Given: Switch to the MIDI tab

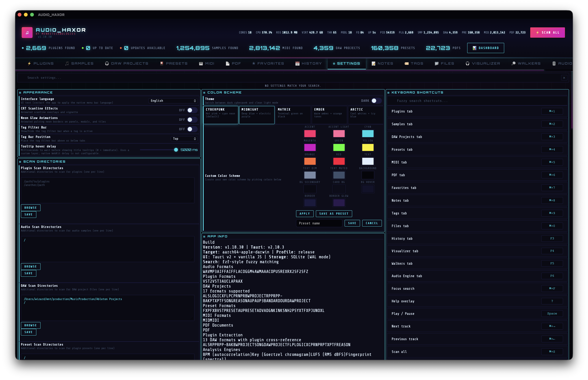Looking at the screenshot, I should [207, 63].
